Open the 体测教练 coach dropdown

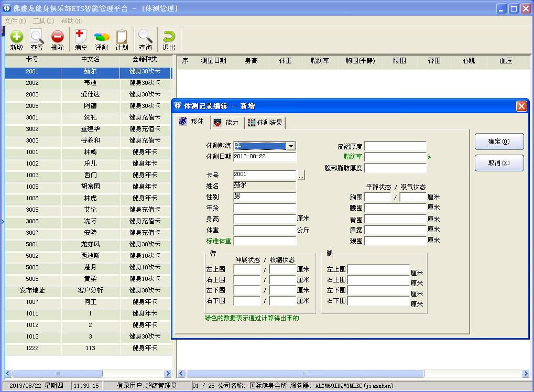291,146
